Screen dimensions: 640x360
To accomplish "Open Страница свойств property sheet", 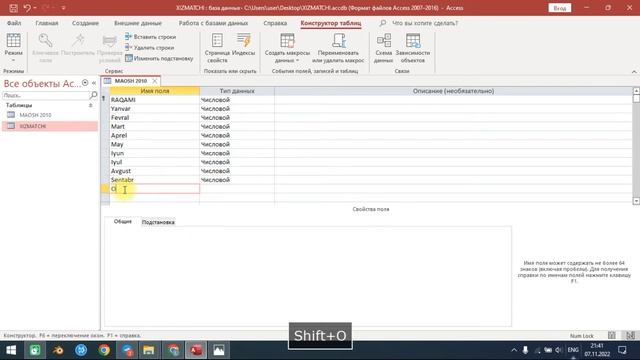I will click(x=217, y=48).
